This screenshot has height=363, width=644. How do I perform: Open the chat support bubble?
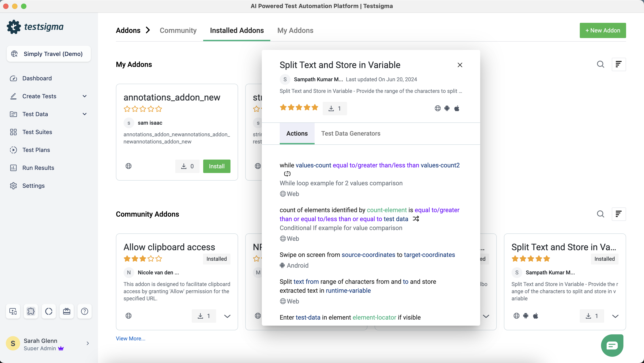click(x=612, y=346)
